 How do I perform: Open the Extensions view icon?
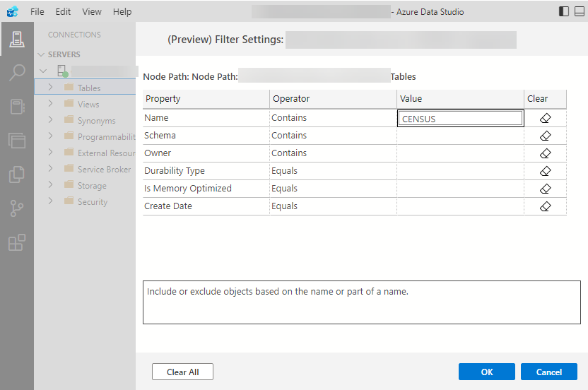coord(17,242)
